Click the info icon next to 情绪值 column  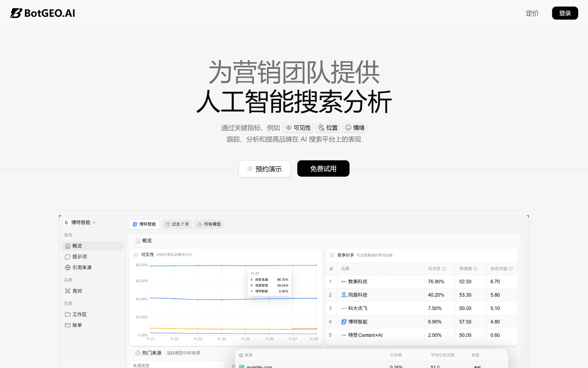pyautogui.click(x=475, y=269)
